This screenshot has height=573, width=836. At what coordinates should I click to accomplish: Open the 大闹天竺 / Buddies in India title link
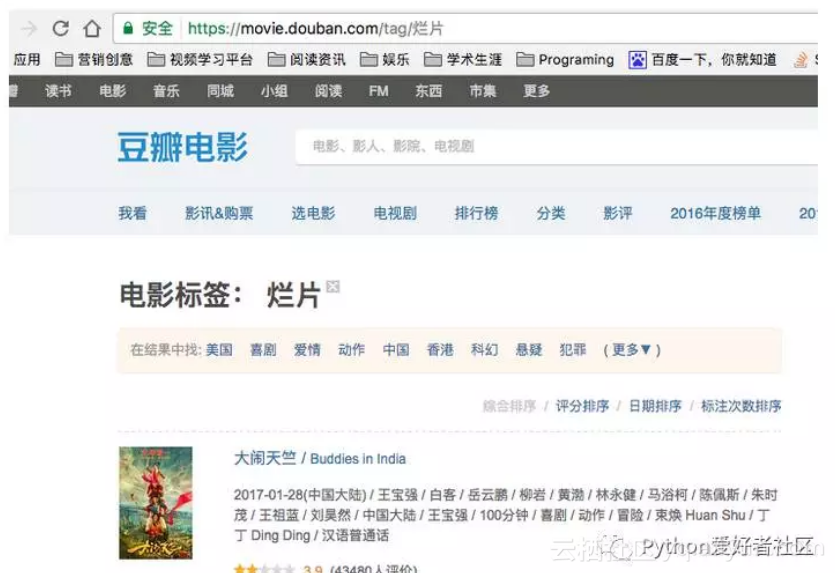[x=320, y=458]
